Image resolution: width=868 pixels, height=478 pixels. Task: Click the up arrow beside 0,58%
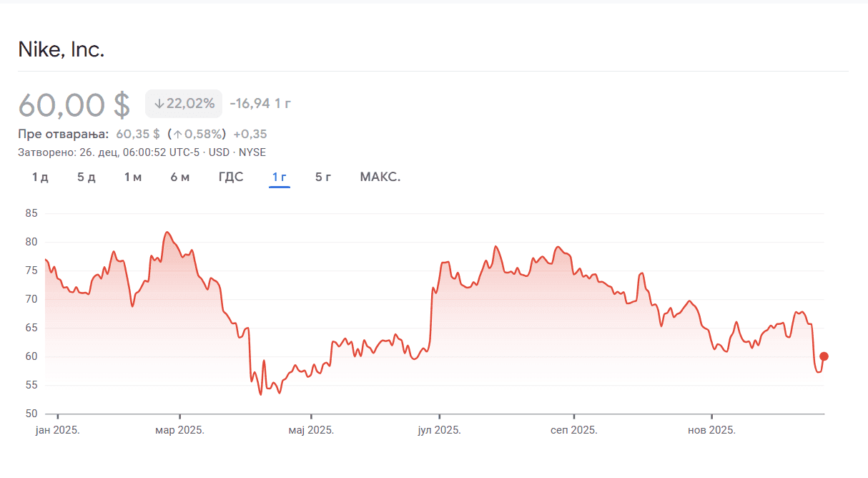coord(177,134)
